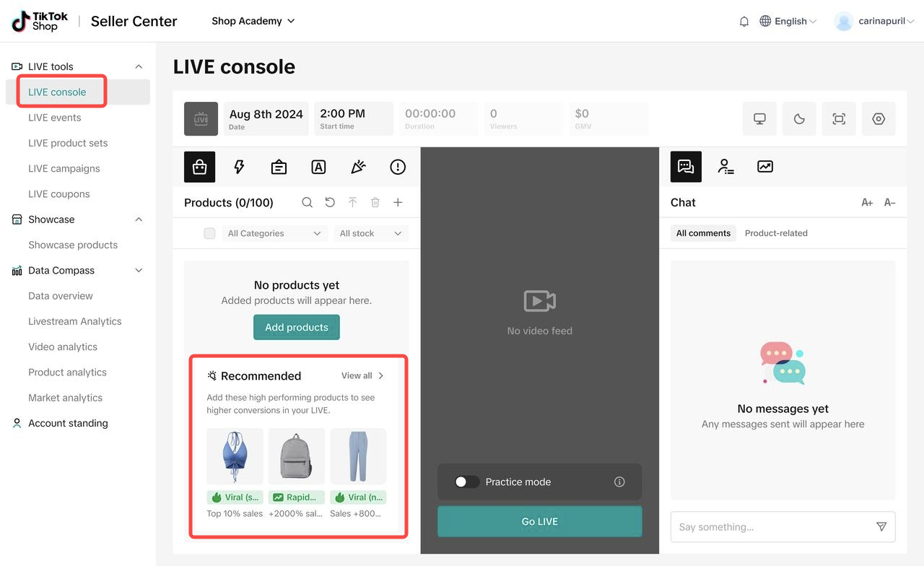Expand the Shop Academy menu
This screenshot has width=924, height=566.
click(x=253, y=21)
